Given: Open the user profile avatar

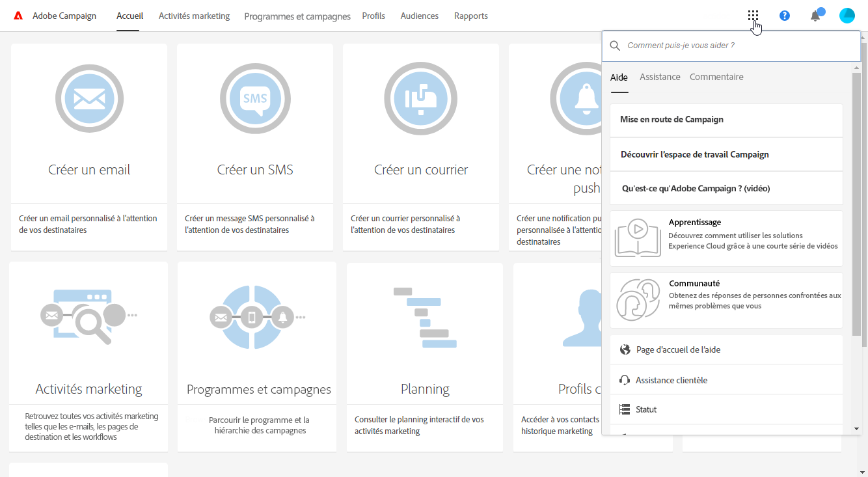Looking at the screenshot, I should (847, 16).
